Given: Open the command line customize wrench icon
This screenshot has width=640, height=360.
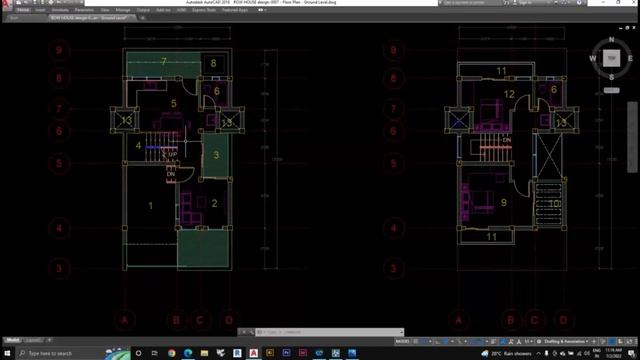Looking at the screenshot, I should [251, 332].
